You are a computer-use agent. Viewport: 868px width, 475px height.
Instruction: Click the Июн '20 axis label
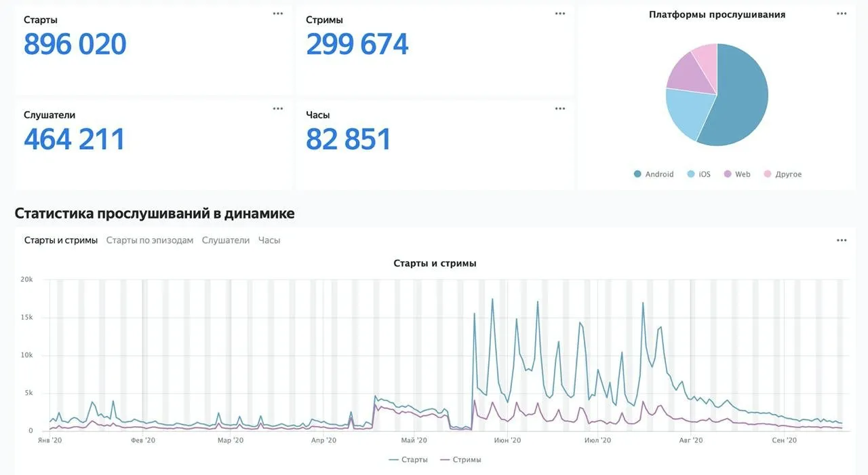(x=507, y=440)
